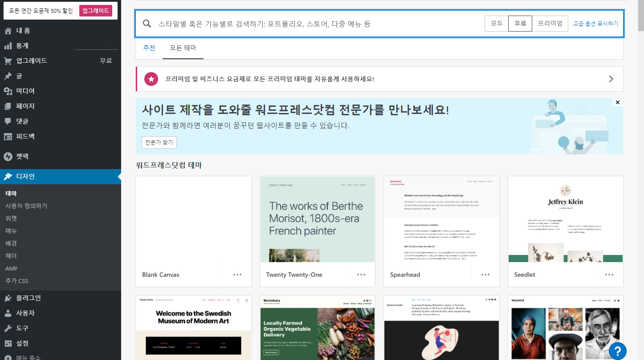Click the 무료 plan label next to 업그레이드
The height and width of the screenshot is (360, 644).
coord(106,61)
